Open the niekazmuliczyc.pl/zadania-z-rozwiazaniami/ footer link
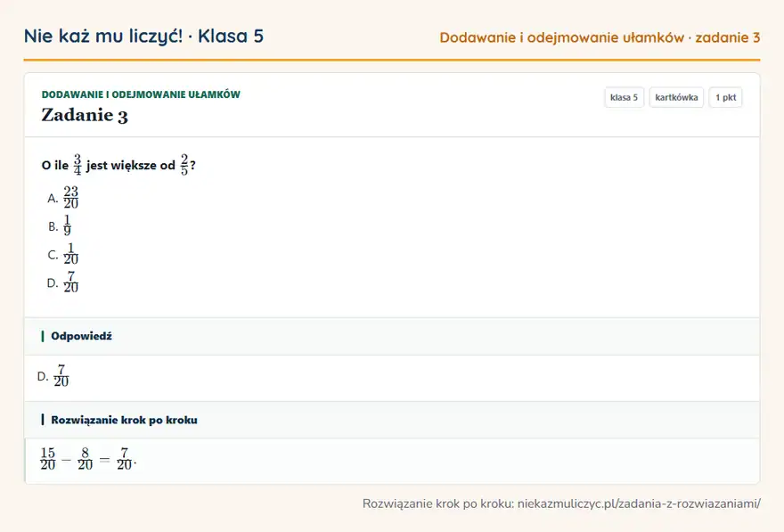Screen dimensions: 784x532 pos(639,503)
